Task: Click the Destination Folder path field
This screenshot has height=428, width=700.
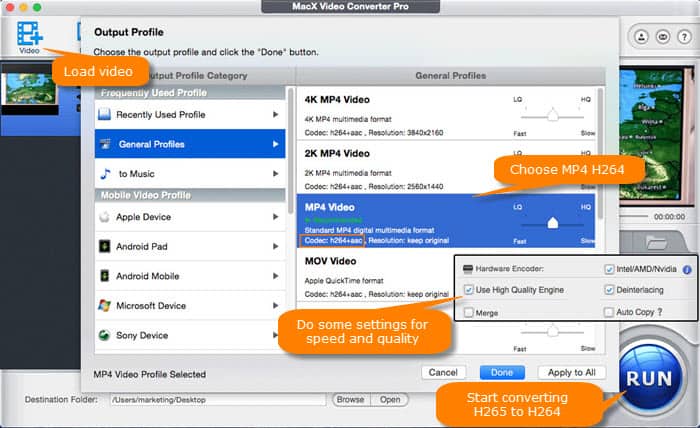Action: point(218,399)
